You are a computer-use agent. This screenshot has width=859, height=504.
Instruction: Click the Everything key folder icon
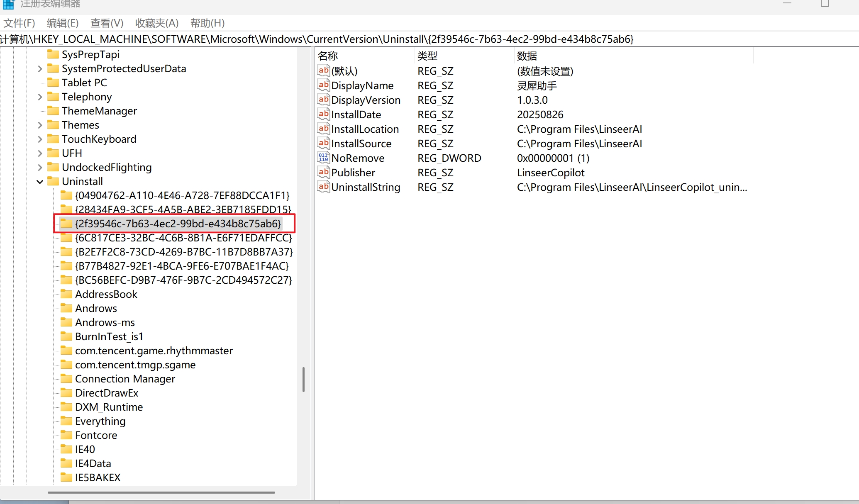click(x=66, y=421)
